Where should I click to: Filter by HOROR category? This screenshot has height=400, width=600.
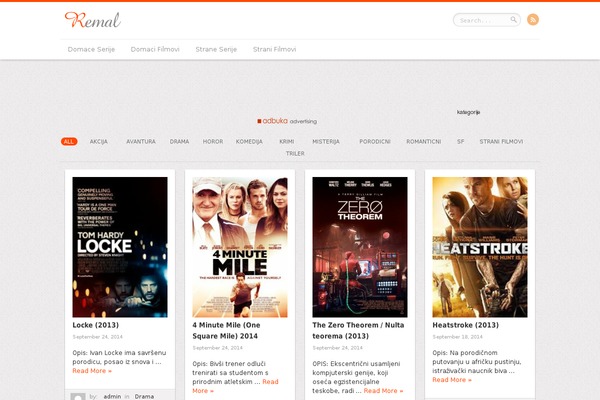point(213,142)
